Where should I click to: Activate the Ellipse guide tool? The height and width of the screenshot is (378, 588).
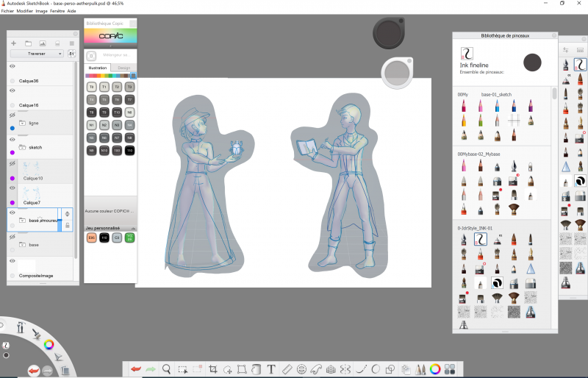(301, 369)
